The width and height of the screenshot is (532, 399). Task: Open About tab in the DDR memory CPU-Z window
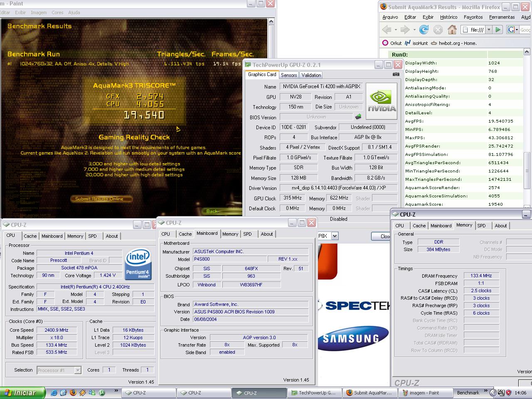pos(501,226)
